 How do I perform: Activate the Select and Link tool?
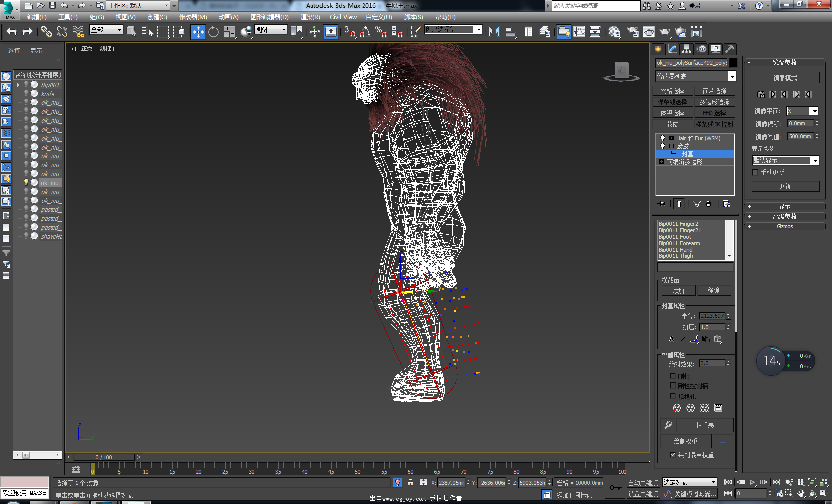46,32
